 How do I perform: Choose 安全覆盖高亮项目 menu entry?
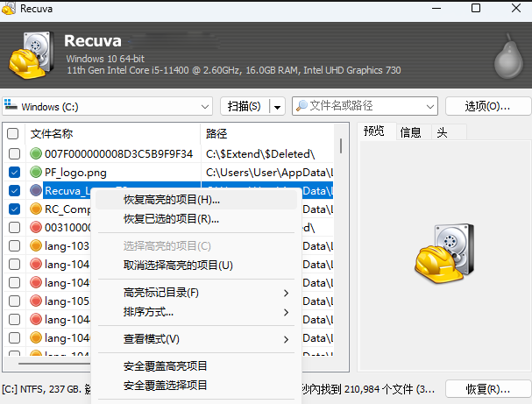196,366
